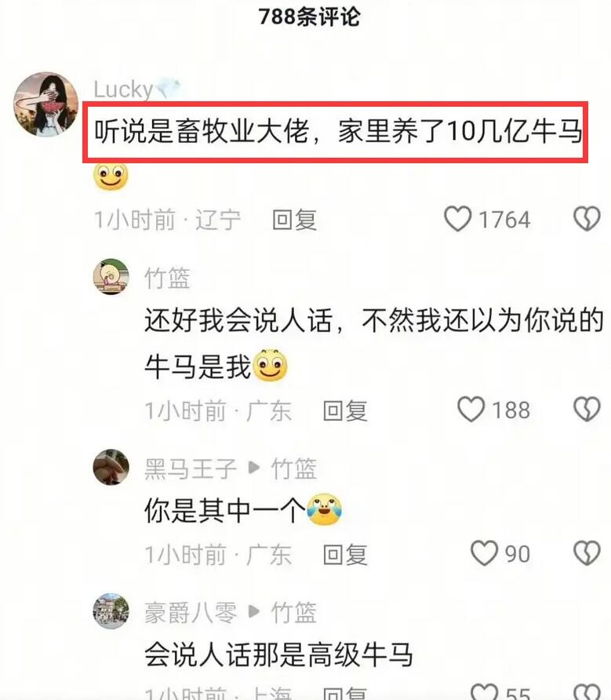
Task: Like Lucky's comment with 1764 likes
Action: (x=457, y=219)
